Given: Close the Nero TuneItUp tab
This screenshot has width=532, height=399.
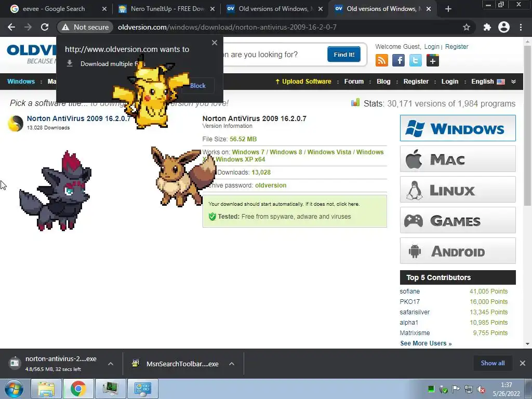Looking at the screenshot, I should [x=212, y=9].
